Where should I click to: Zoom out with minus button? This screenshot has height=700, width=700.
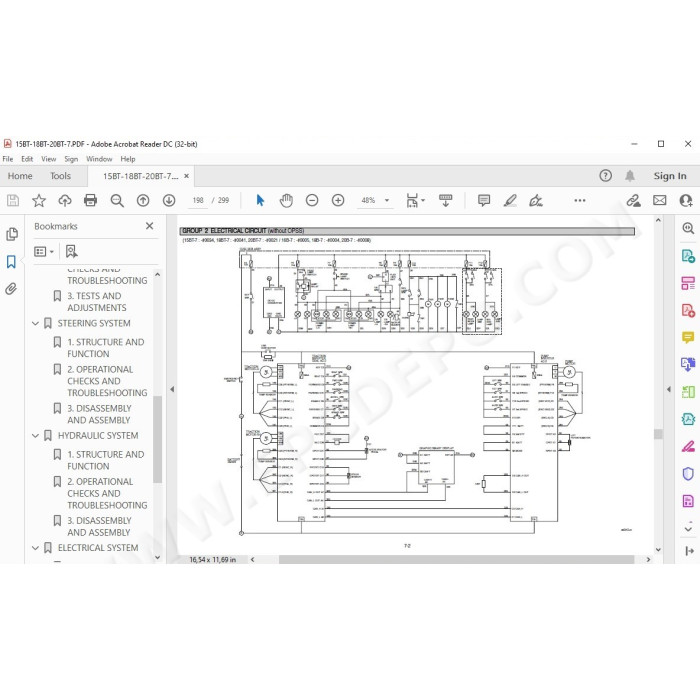click(312, 200)
